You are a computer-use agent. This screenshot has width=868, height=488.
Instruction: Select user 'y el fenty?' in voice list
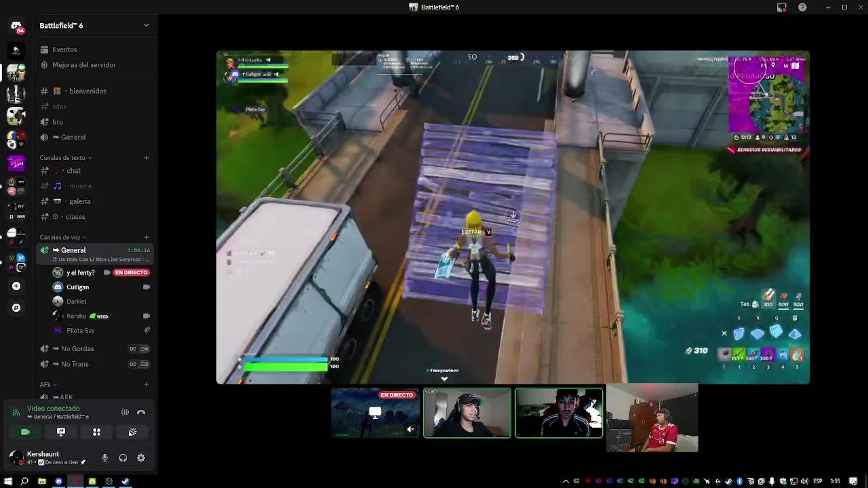[x=80, y=272]
